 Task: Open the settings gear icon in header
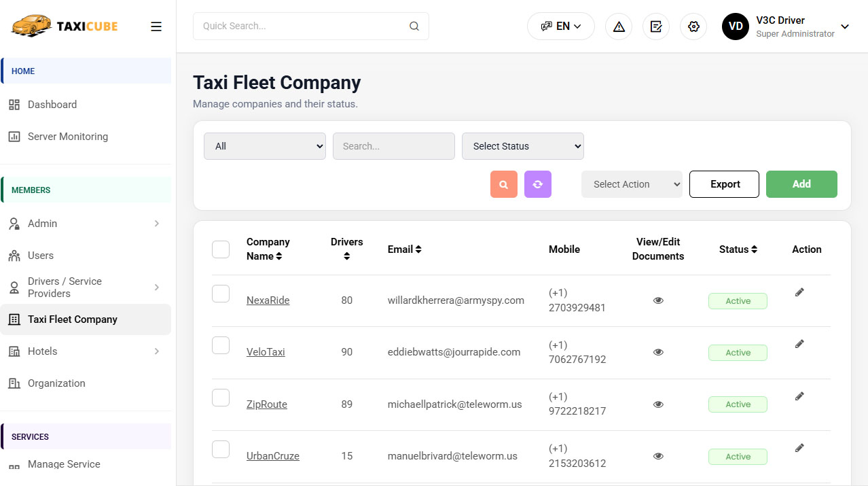[693, 27]
